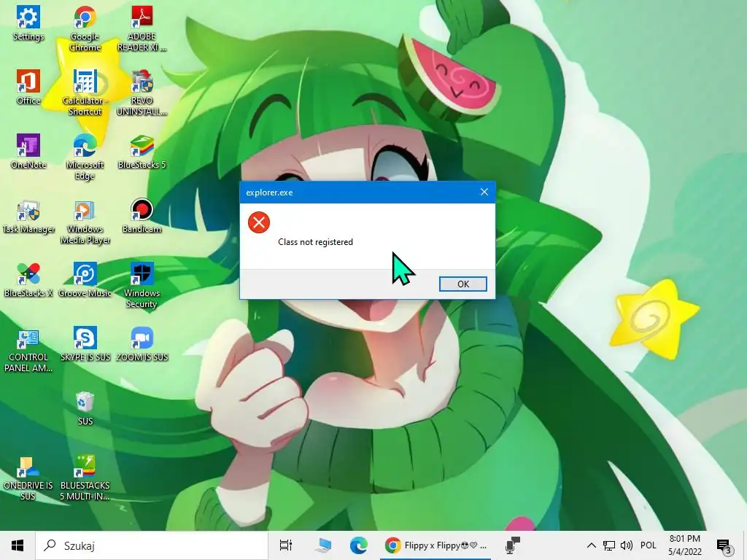Open the Task Manager shortcut
Image resolution: width=747 pixels, height=560 pixels.
coord(28,216)
